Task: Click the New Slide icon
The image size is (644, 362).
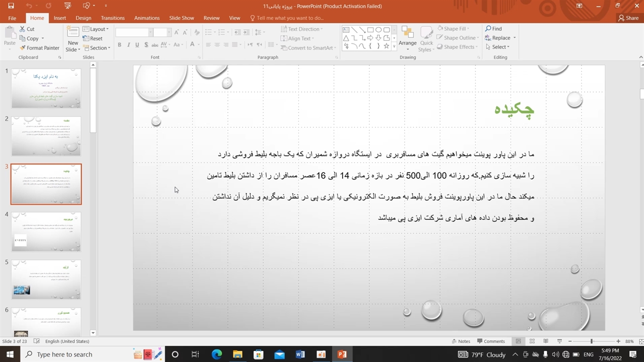Action: [x=73, y=34]
